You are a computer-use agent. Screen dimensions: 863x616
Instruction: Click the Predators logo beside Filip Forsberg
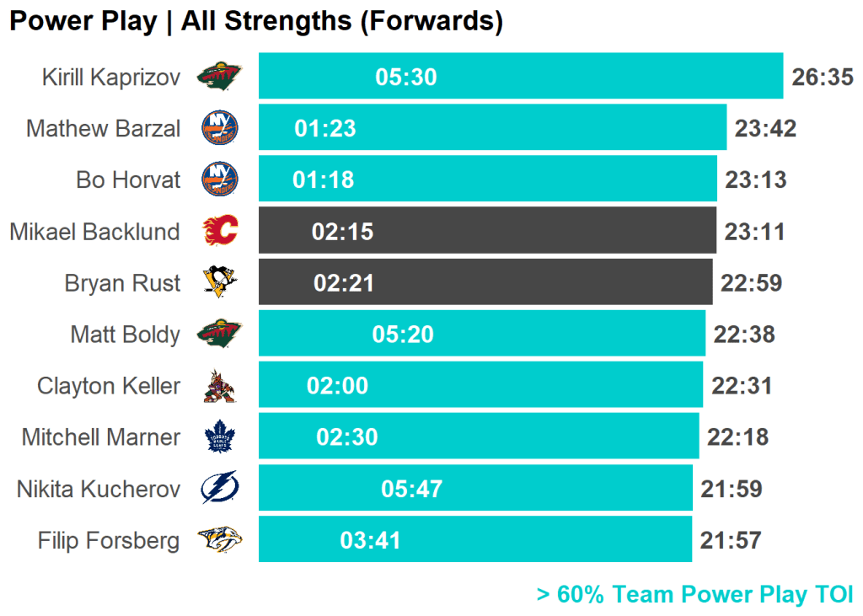pos(219,539)
